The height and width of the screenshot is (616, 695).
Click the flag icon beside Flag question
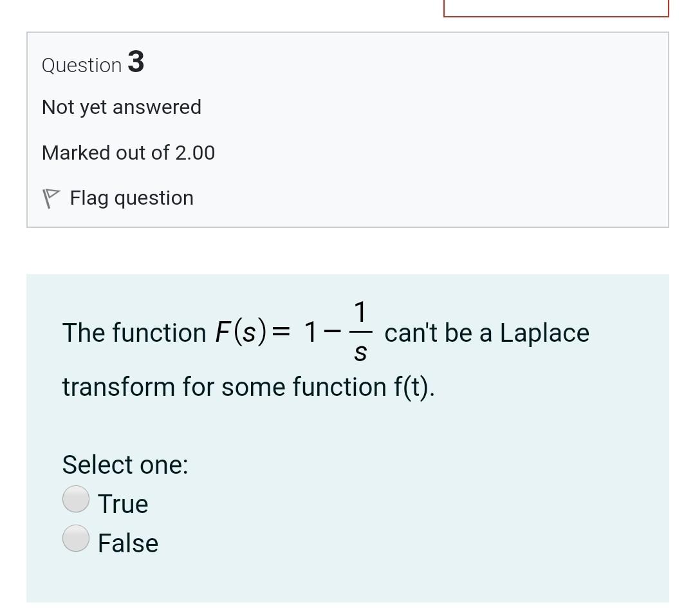click(53, 196)
